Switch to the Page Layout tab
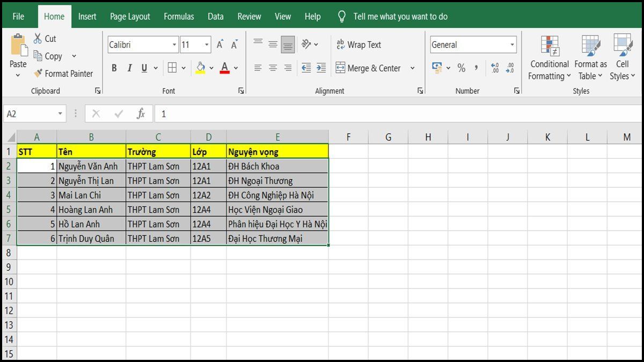Image resolution: width=644 pixels, height=362 pixels. [x=130, y=17]
